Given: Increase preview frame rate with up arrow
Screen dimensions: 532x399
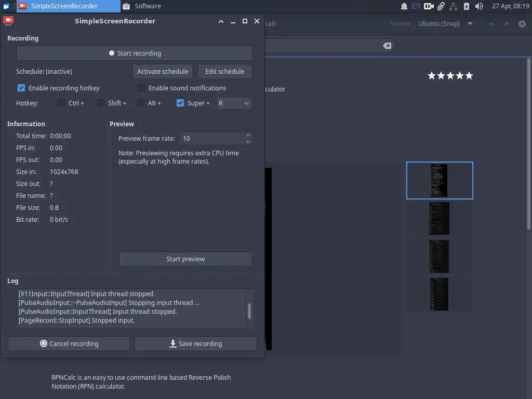Looking at the screenshot, I should [x=248, y=135].
